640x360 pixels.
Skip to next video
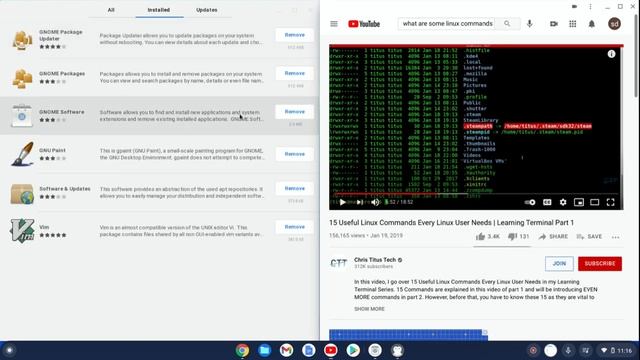(x=360, y=202)
